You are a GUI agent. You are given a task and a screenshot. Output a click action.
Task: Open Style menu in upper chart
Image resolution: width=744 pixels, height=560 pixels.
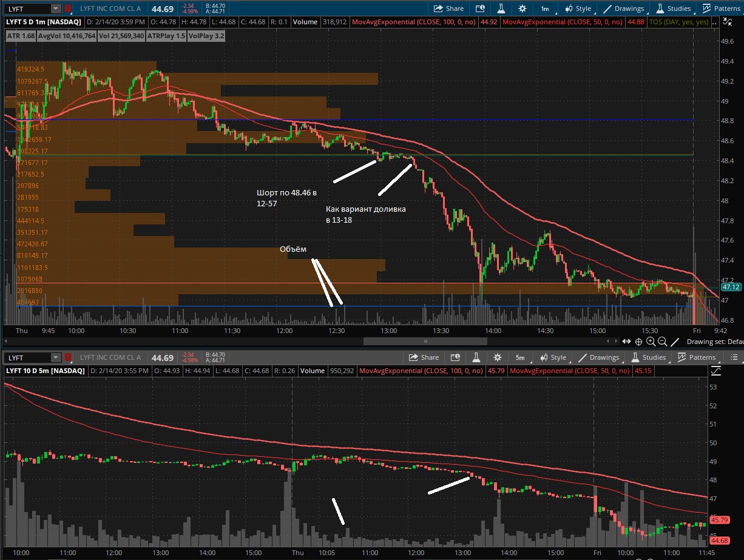click(578, 8)
